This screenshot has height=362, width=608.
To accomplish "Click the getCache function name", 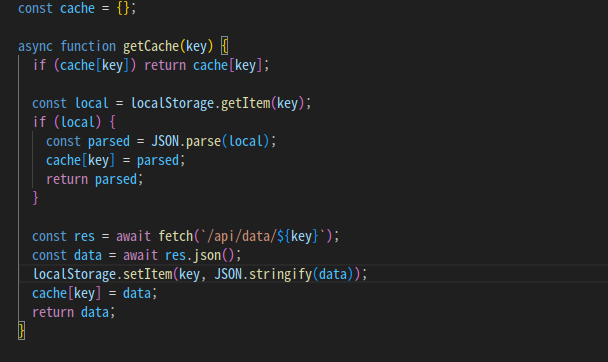I will (151, 47).
